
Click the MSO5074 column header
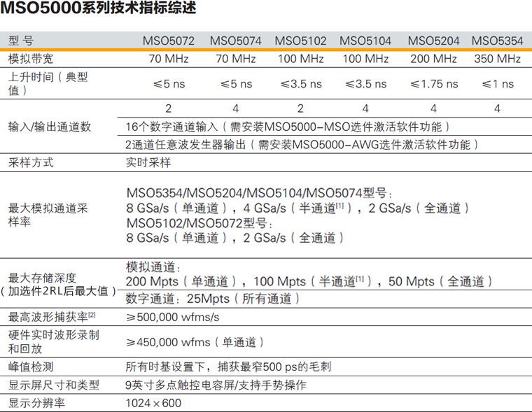[235, 41]
